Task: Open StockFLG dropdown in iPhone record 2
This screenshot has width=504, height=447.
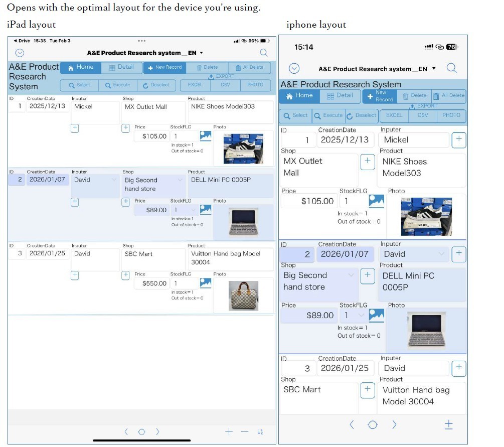Action: 361,315
